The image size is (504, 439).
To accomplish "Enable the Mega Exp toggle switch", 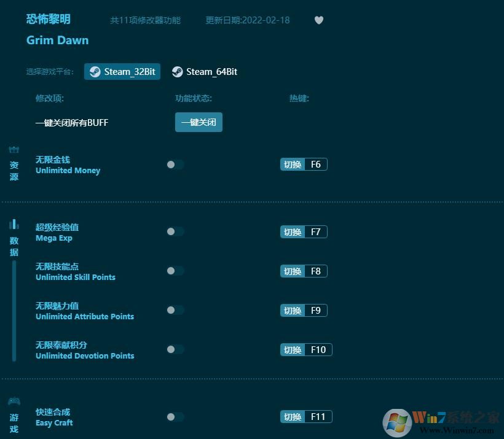I will [175, 231].
